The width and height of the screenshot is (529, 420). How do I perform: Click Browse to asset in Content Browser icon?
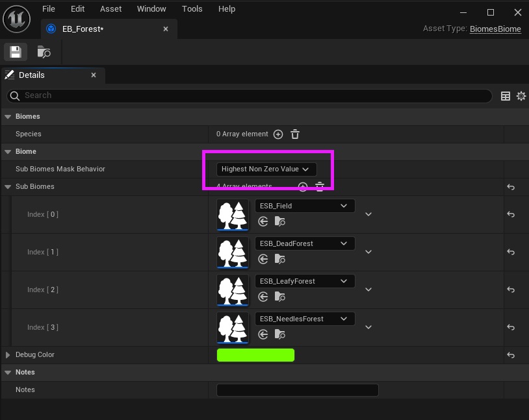coord(44,52)
